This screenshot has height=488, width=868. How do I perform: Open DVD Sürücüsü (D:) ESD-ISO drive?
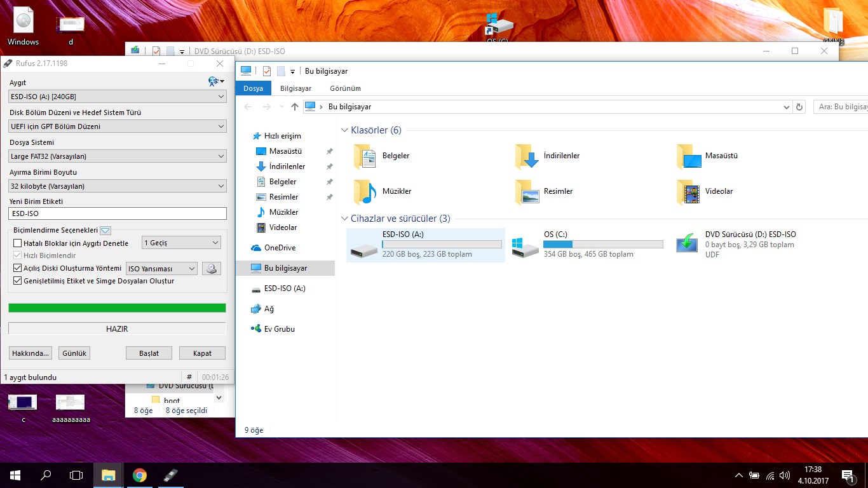pos(687,244)
